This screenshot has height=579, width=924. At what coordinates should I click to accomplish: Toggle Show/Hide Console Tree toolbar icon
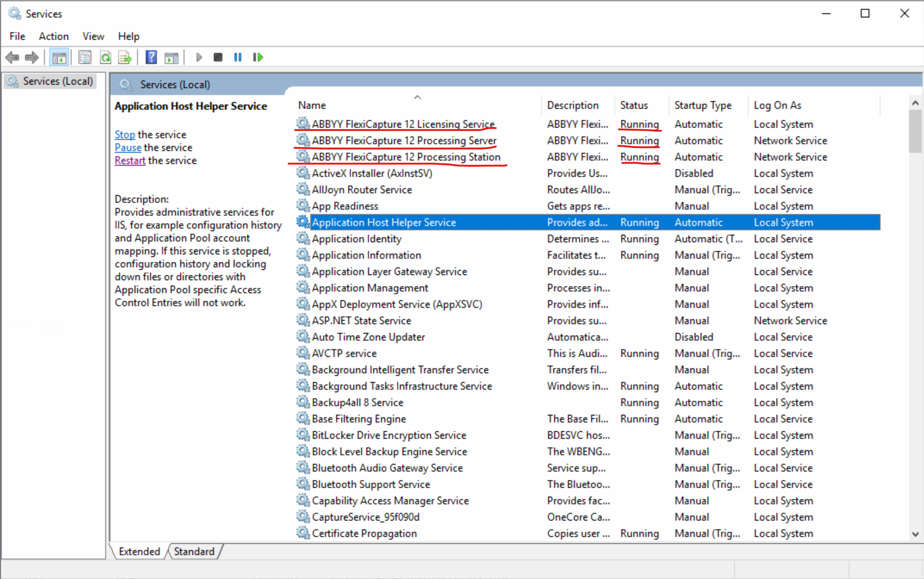(x=59, y=57)
